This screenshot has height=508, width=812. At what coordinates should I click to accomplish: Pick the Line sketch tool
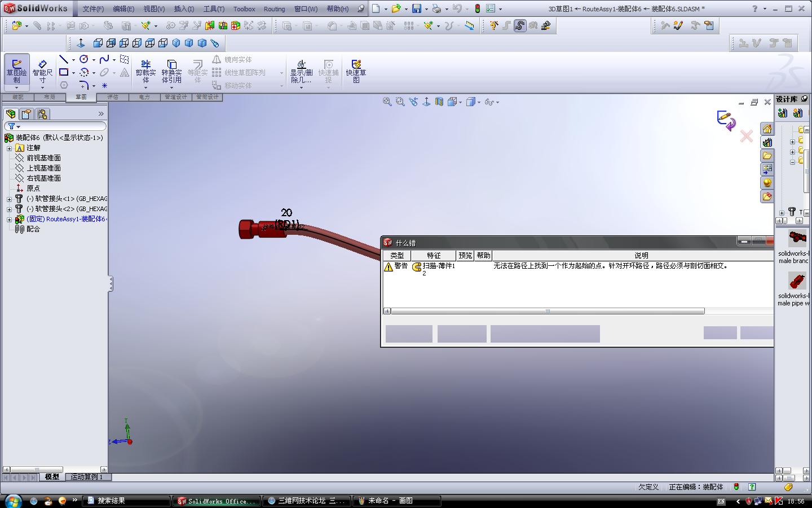(x=64, y=59)
